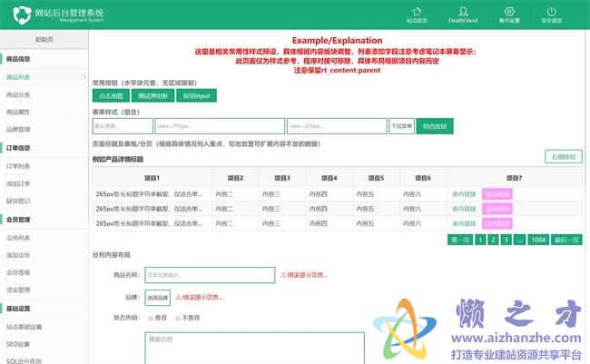This screenshot has width=590, height=364.
Task: Open 商品属性 in sidebar
Action: click(x=18, y=113)
